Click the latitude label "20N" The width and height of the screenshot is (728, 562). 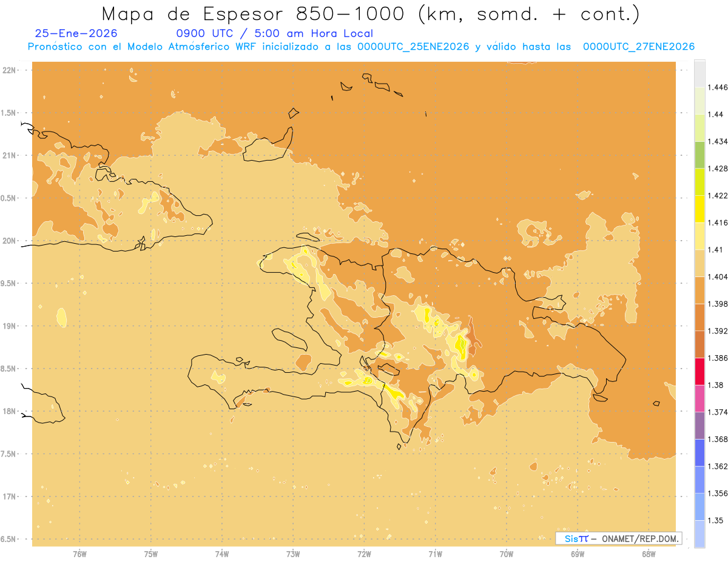point(10,241)
